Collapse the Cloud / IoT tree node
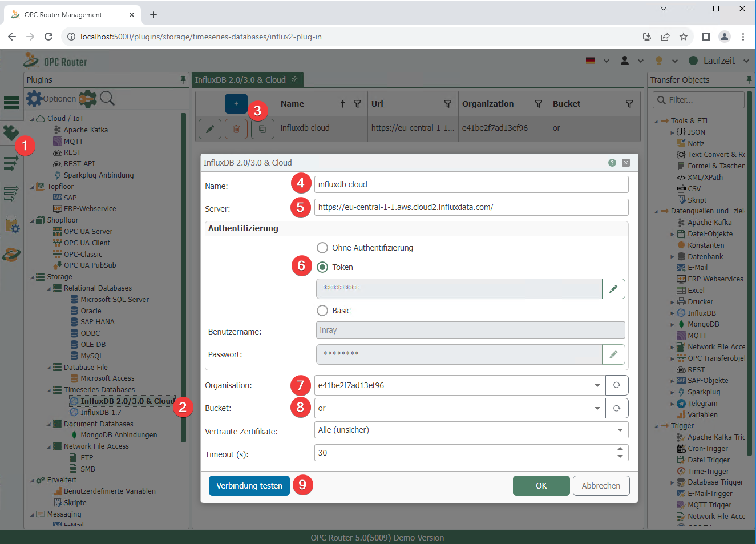The height and width of the screenshot is (544, 756). coord(33,119)
